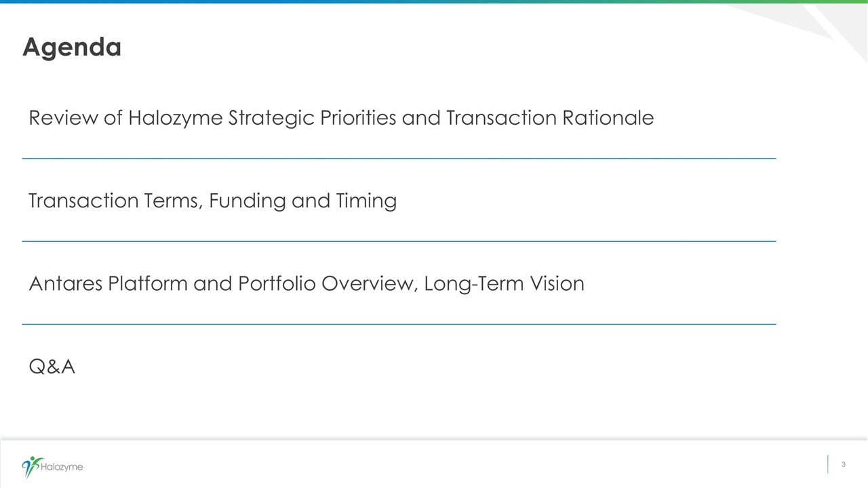Click the Halozyme wordmark in footer
The image size is (868, 488).
point(62,467)
